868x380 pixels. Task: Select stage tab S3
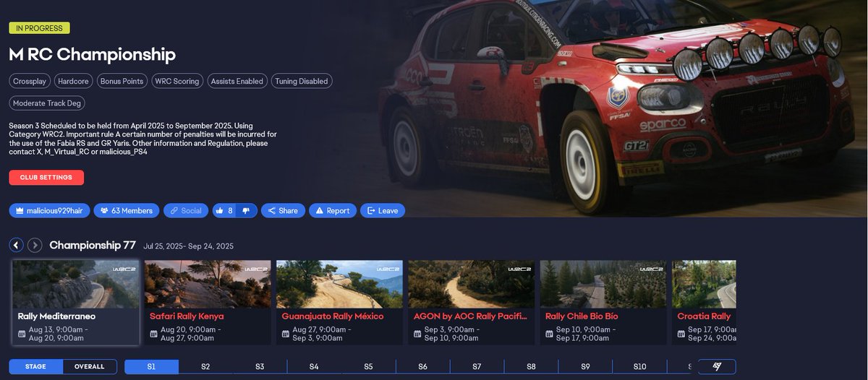pyautogui.click(x=260, y=367)
